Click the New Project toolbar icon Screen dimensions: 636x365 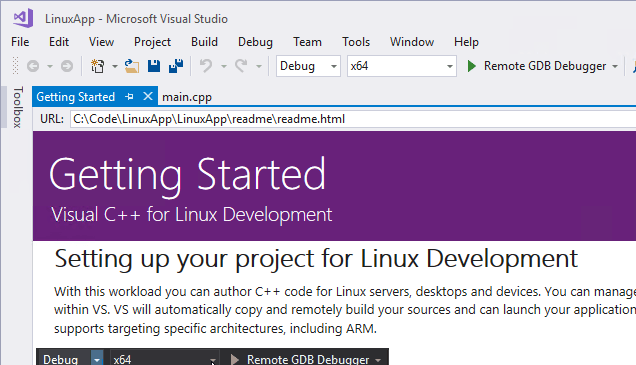(x=97, y=66)
